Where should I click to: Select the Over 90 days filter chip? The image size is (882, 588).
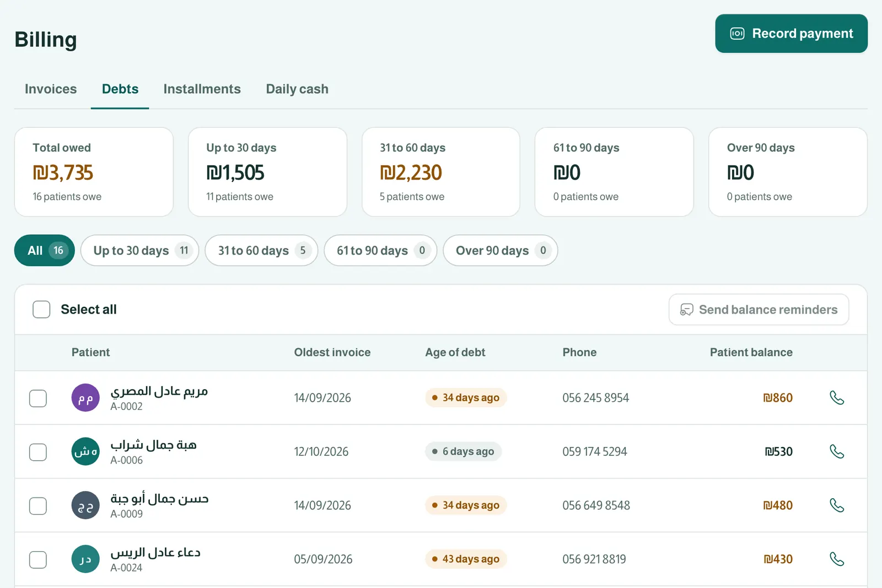[501, 250]
